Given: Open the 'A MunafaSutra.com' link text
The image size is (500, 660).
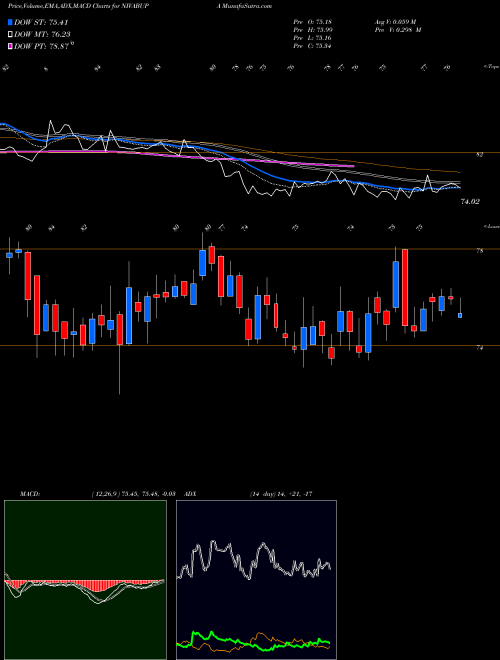Looking at the screenshot, I should [x=243, y=6].
